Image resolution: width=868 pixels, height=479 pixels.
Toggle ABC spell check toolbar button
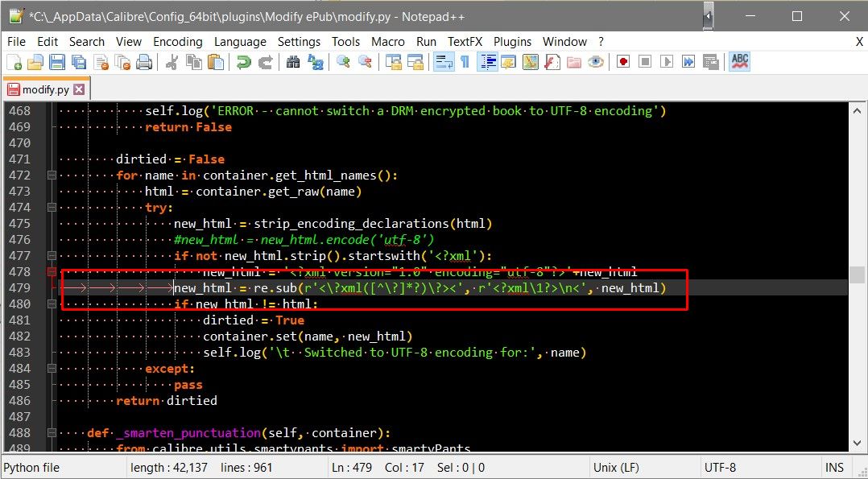pyautogui.click(x=739, y=62)
